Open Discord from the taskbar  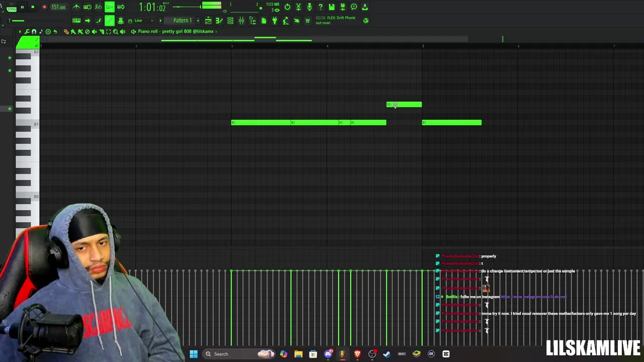tap(328, 354)
